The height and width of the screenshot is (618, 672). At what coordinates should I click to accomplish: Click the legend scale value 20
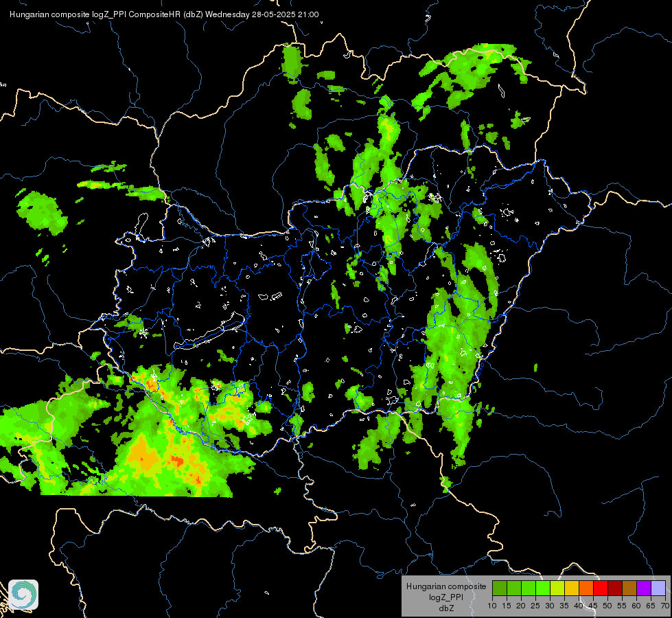[x=521, y=606]
